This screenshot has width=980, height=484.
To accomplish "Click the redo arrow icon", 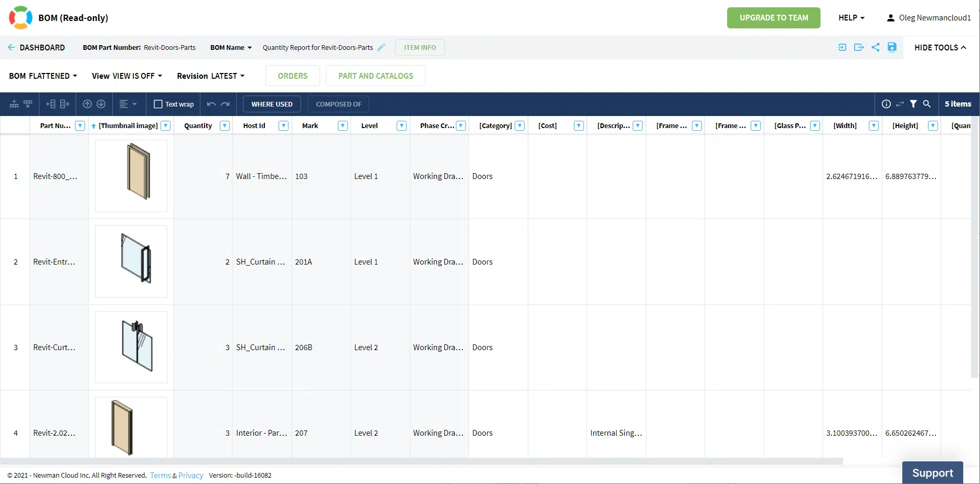I will 225,104.
